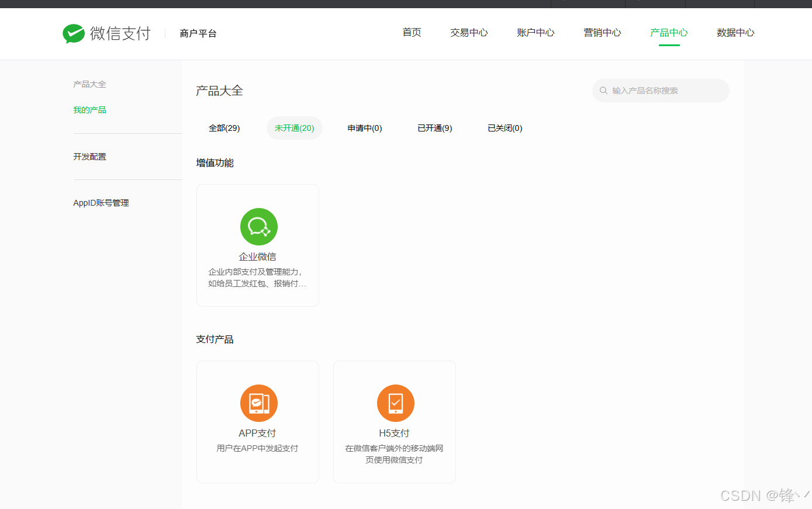Open 我的产品 in the sidebar
812x509 pixels.
(x=89, y=110)
